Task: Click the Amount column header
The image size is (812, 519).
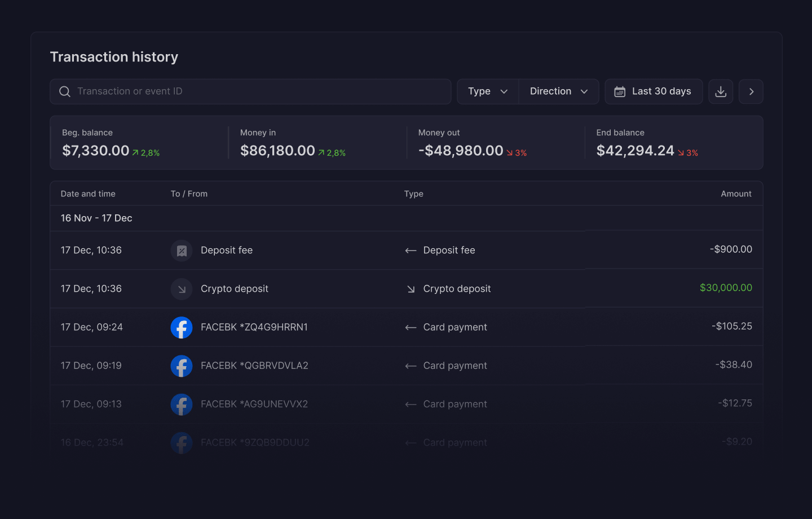Action: click(736, 193)
